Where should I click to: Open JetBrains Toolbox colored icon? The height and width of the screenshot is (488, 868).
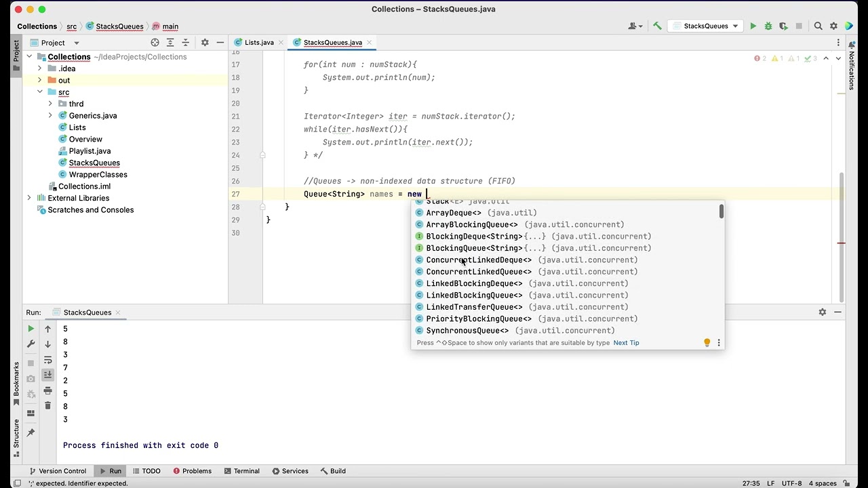(x=850, y=26)
